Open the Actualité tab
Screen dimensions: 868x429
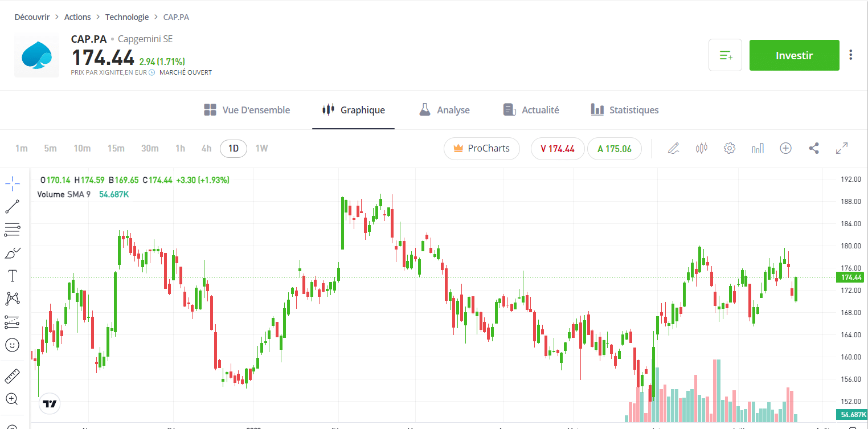(531, 110)
